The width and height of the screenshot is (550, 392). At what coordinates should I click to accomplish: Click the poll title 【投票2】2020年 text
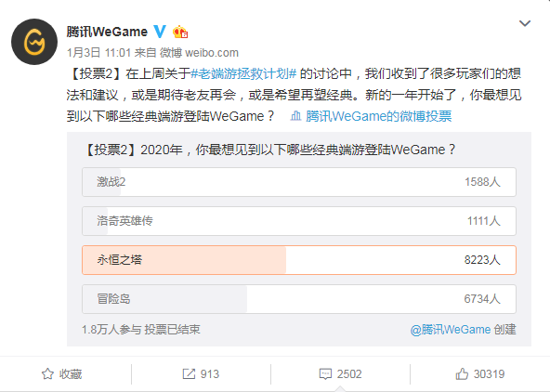[x=133, y=150]
